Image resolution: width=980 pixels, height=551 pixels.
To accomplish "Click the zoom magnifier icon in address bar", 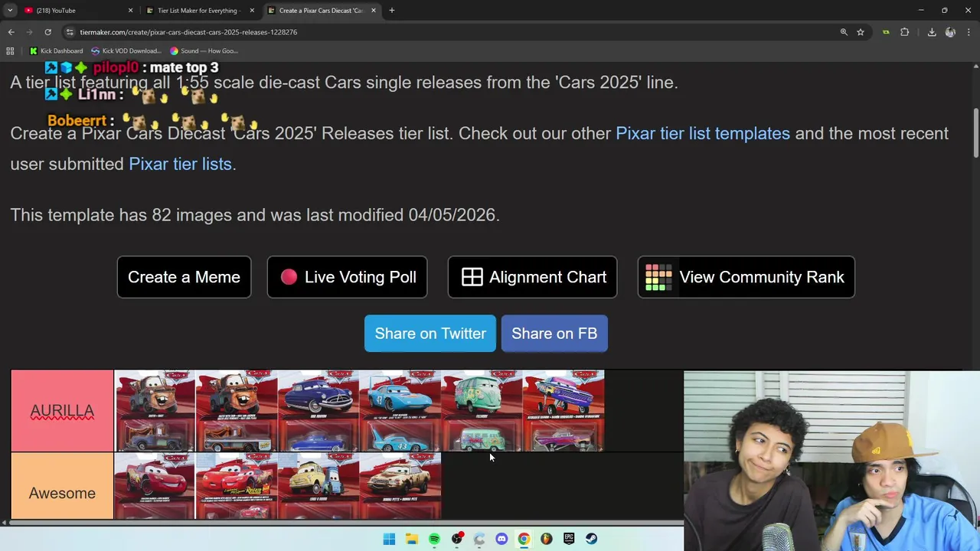I will click(844, 32).
